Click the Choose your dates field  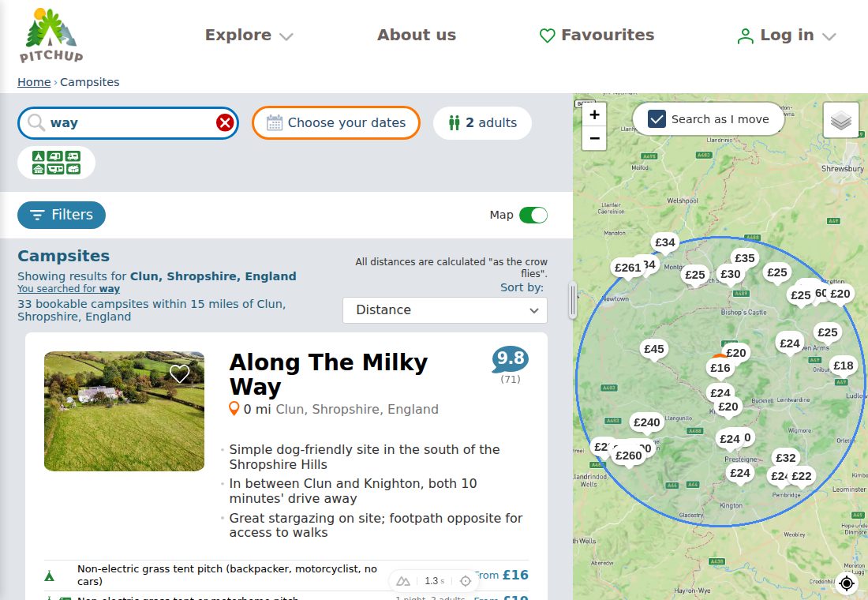coord(336,122)
